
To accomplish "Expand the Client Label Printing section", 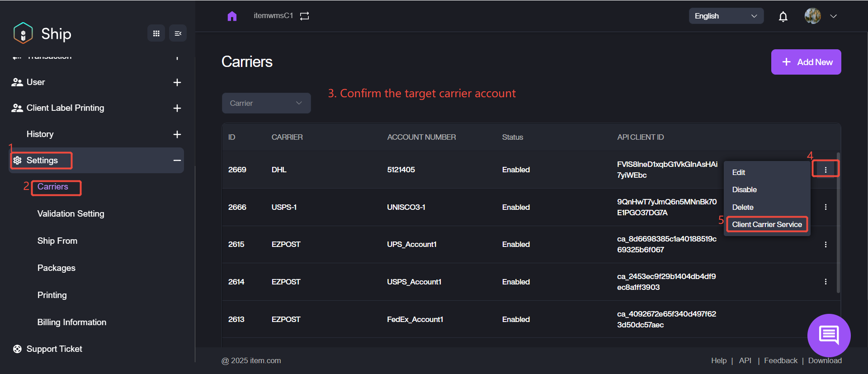I will pos(177,108).
